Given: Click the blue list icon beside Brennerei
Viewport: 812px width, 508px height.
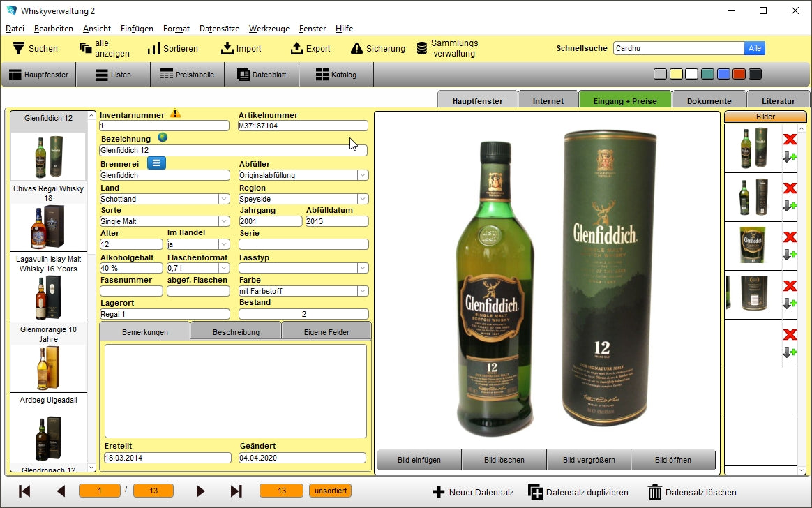Looking at the screenshot, I should pos(156,163).
